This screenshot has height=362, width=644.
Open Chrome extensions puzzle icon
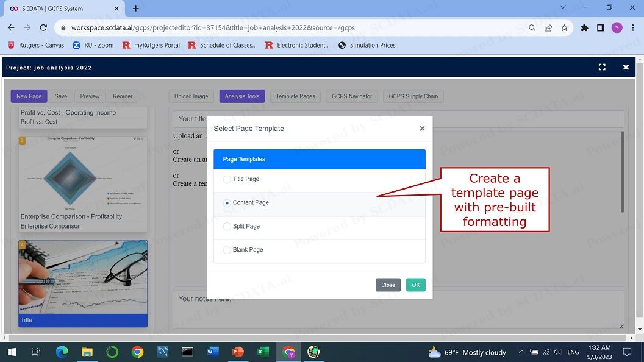click(584, 28)
